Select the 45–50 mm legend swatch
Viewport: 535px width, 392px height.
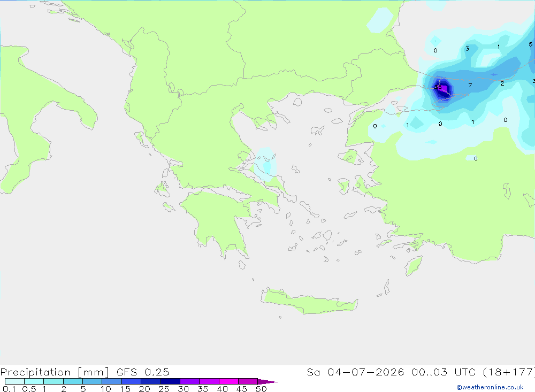pyautogui.click(x=248, y=381)
